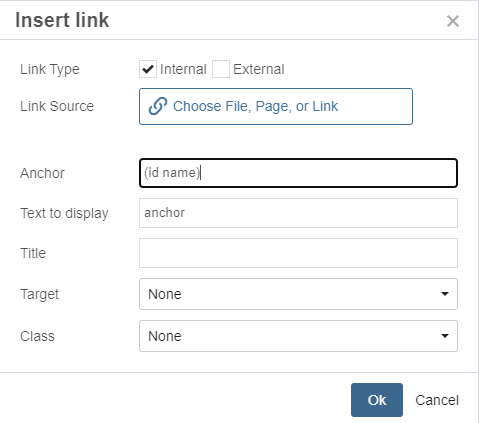This screenshot has height=423, width=479.
Task: Click the Text to display label
Action: click(x=64, y=214)
